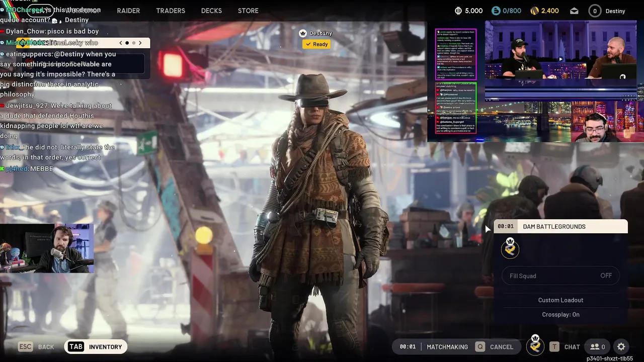Click the build ID p3401-shxzt-tlb55
The image size is (644, 362).
tap(609, 358)
